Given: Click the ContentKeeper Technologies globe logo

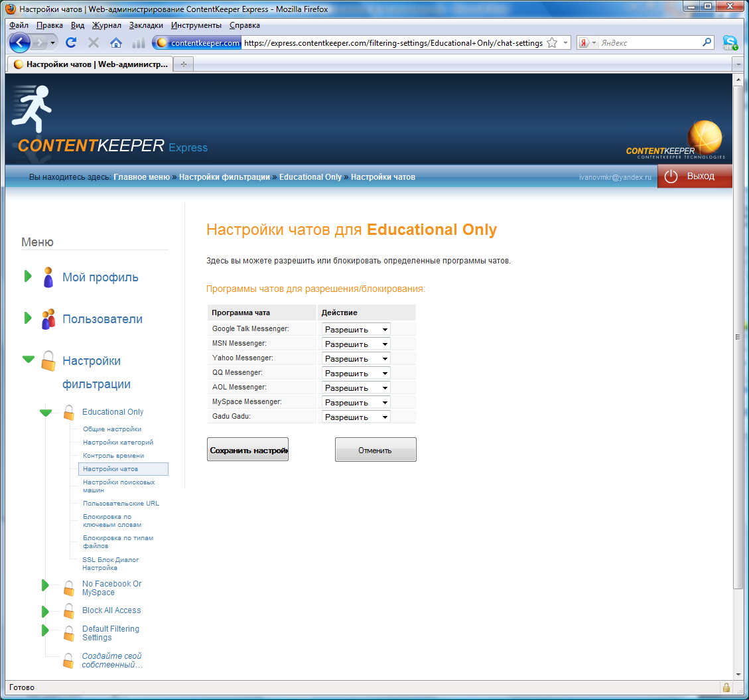Looking at the screenshot, I should tap(676, 139).
